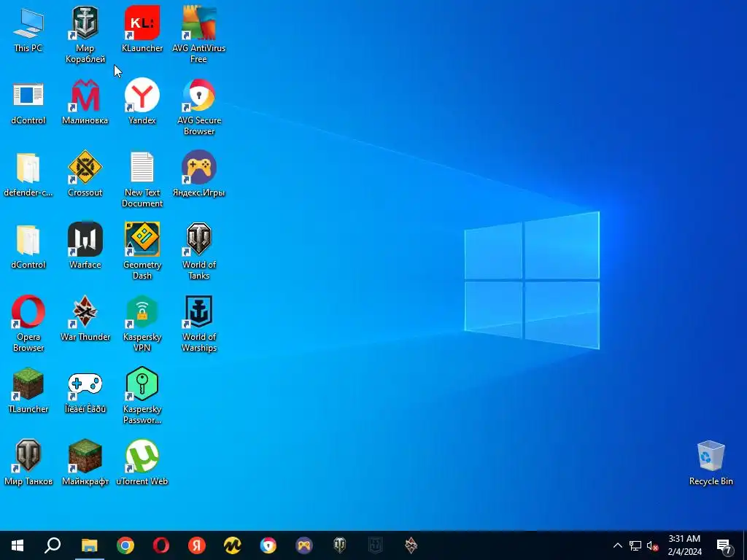This screenshot has height=560, width=747.
Task: Select the World of Warships shortcut
Action: coord(198,324)
